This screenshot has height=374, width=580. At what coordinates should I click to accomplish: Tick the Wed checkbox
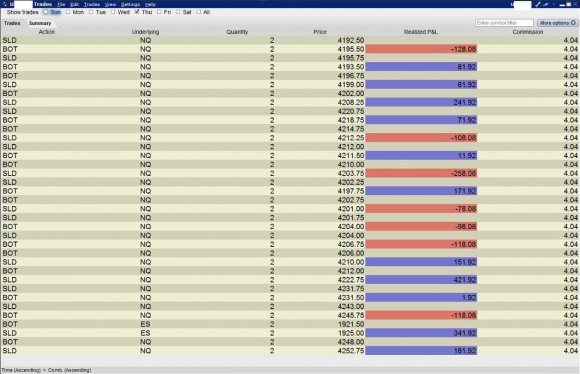point(113,12)
